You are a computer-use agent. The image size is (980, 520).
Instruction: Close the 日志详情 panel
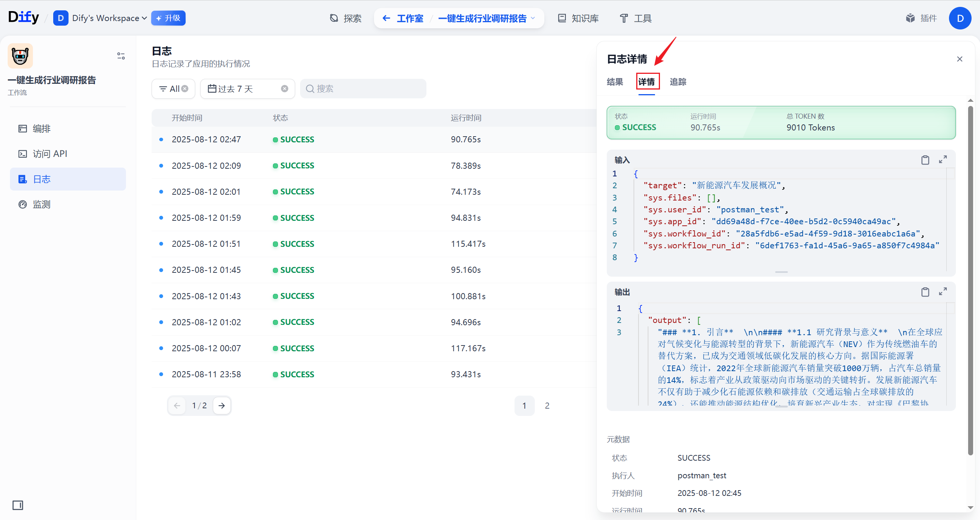click(x=960, y=59)
